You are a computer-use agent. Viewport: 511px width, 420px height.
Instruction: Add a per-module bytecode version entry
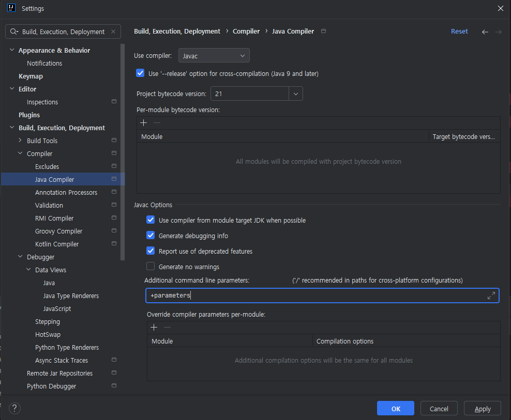click(x=144, y=123)
